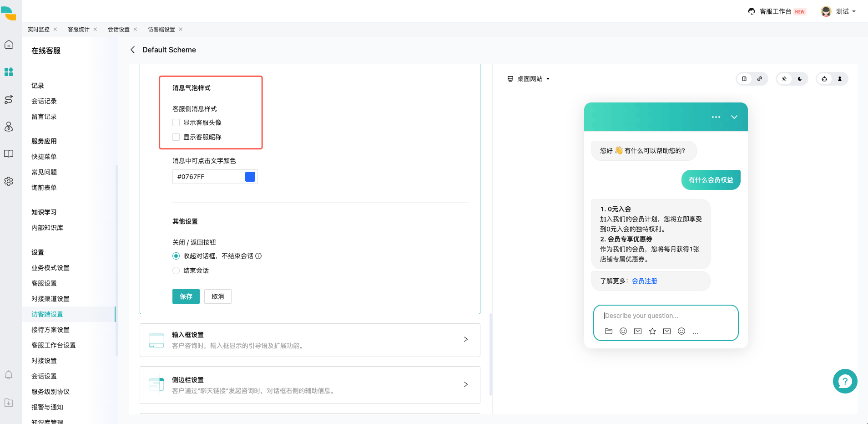Open the book knowledge icon in left rail
The height and width of the screenshot is (424, 868).
pos(9,154)
